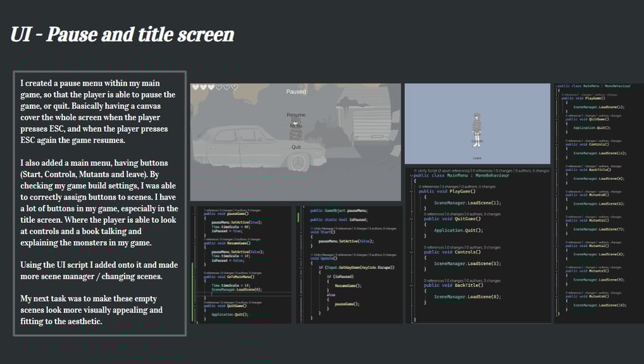Click the fourth heart outline in health bar
The width and height of the screenshot is (644, 364).
tap(219, 87)
